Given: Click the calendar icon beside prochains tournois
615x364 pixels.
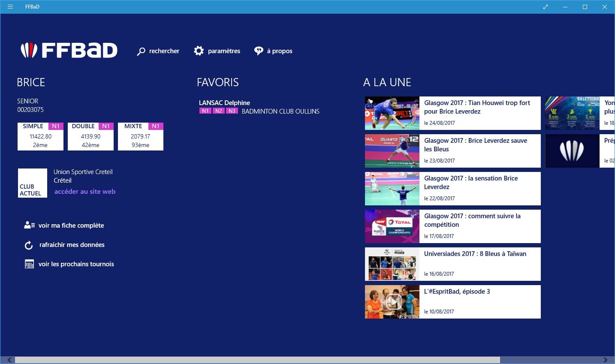Looking at the screenshot, I should tap(29, 264).
